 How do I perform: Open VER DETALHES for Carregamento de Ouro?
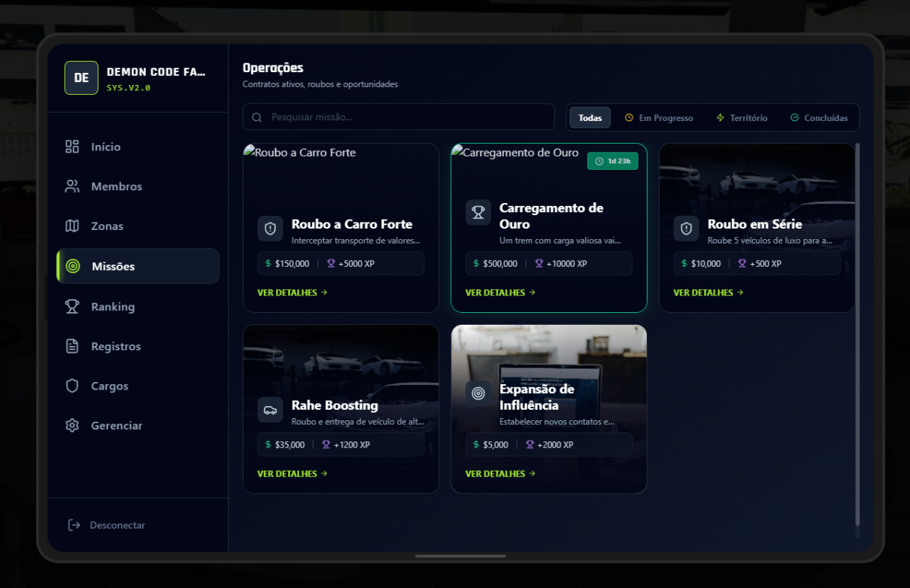coord(501,292)
